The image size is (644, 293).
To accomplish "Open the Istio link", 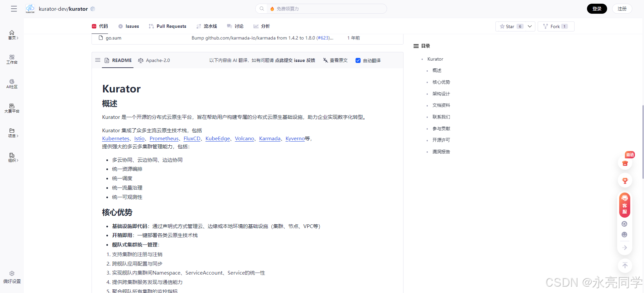I will [140, 139].
